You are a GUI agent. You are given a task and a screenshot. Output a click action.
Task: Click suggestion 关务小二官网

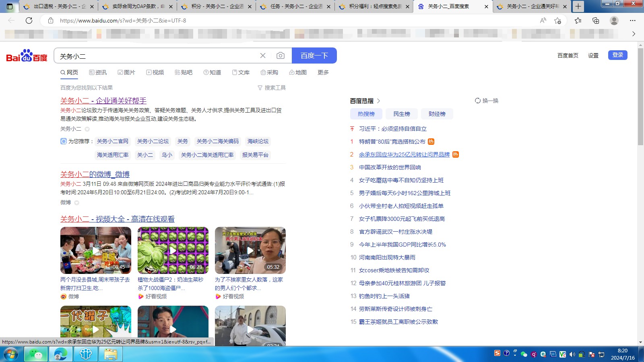[x=113, y=141]
